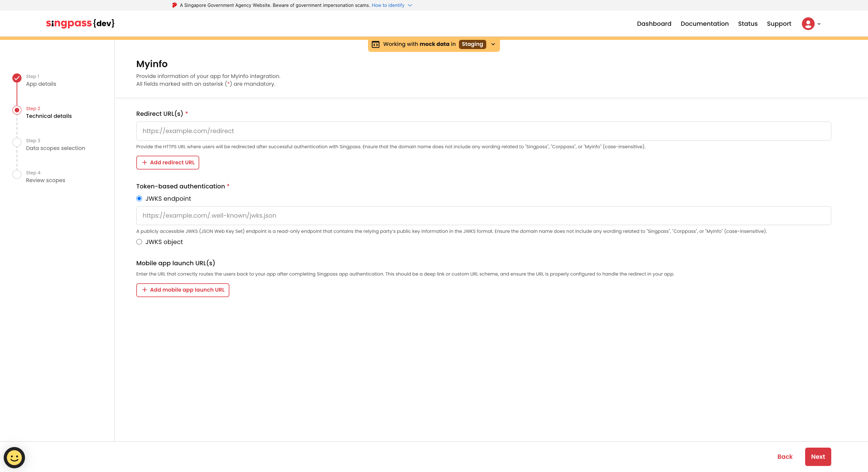Click the Step 1 completed checkmark icon
The height and width of the screenshot is (472, 868).
17,78
